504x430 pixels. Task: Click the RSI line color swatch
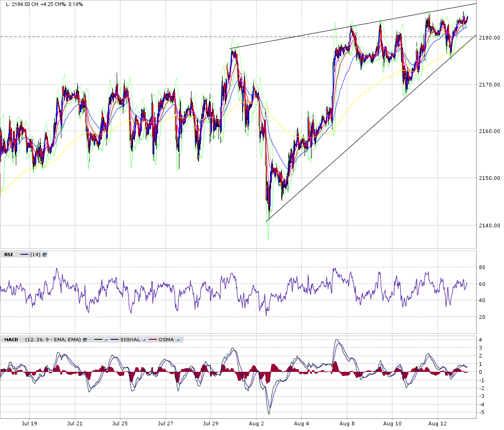[x=24, y=254]
